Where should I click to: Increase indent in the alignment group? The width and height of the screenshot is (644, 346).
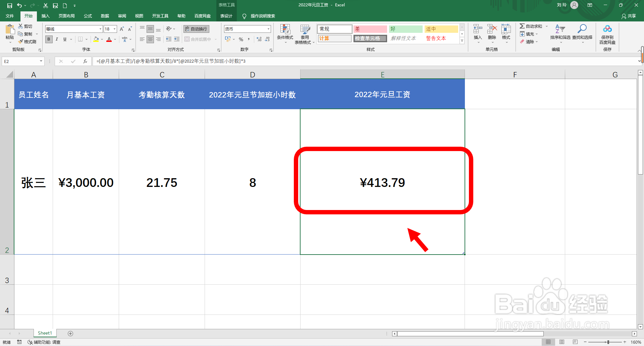[x=177, y=39]
